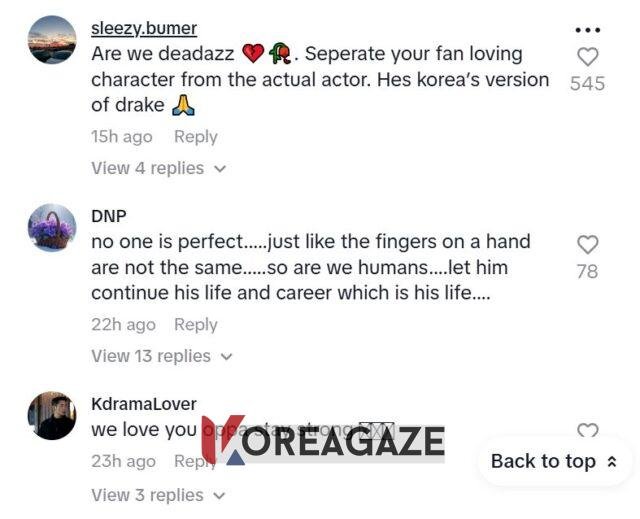Screen dimensions: 640x519
Task: Like DNP's comment with the heart icon
Action: tap(588, 244)
